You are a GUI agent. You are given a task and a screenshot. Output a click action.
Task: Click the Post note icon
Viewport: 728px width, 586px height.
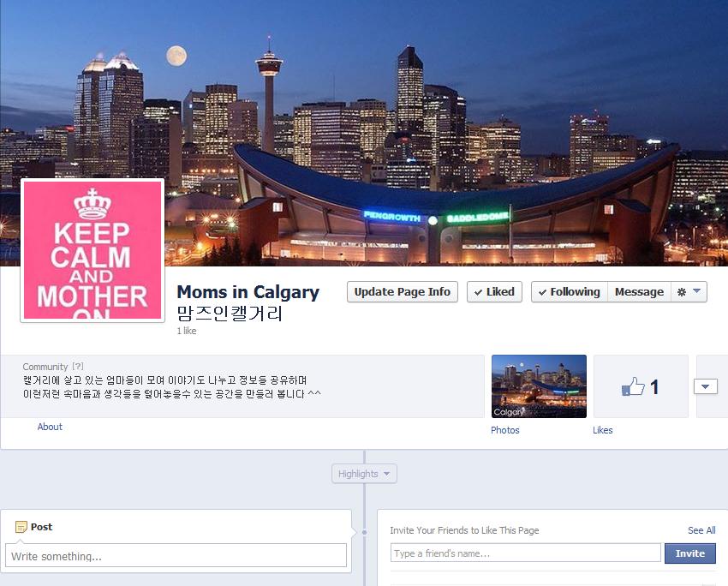(21, 527)
